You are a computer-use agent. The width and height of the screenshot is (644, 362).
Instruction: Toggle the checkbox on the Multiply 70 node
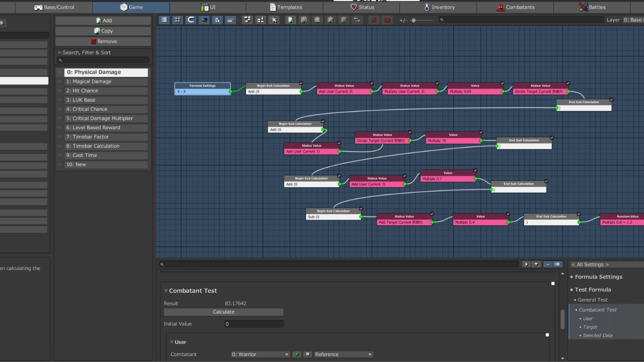[x=480, y=132]
